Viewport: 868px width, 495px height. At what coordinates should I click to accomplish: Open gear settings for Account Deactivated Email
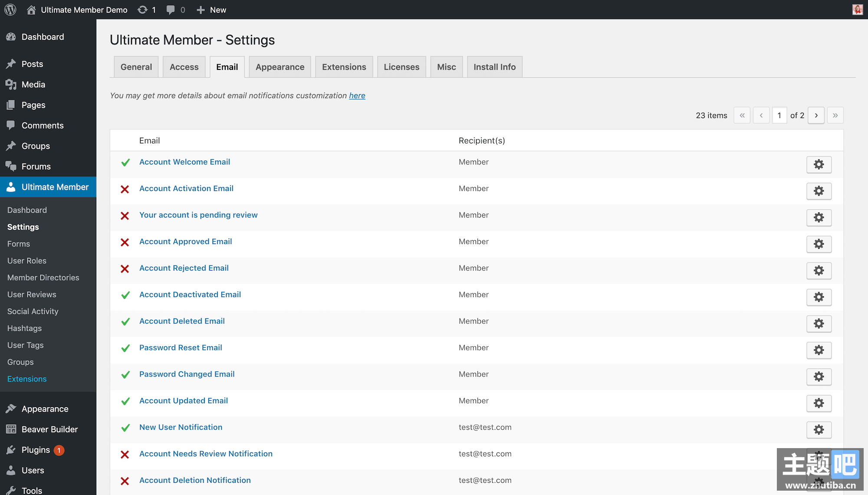pos(819,297)
